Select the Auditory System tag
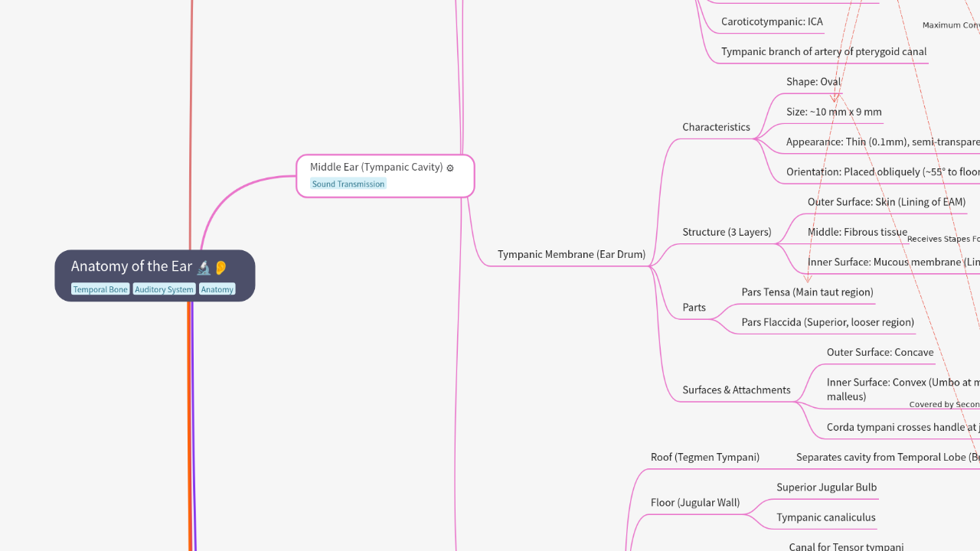This screenshot has height=551, width=980. (x=164, y=289)
